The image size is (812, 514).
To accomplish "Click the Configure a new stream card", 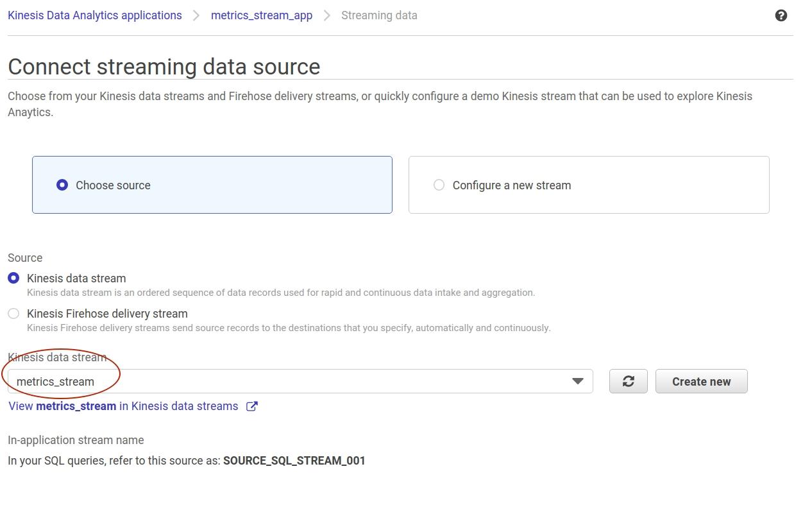I will 588,184.
